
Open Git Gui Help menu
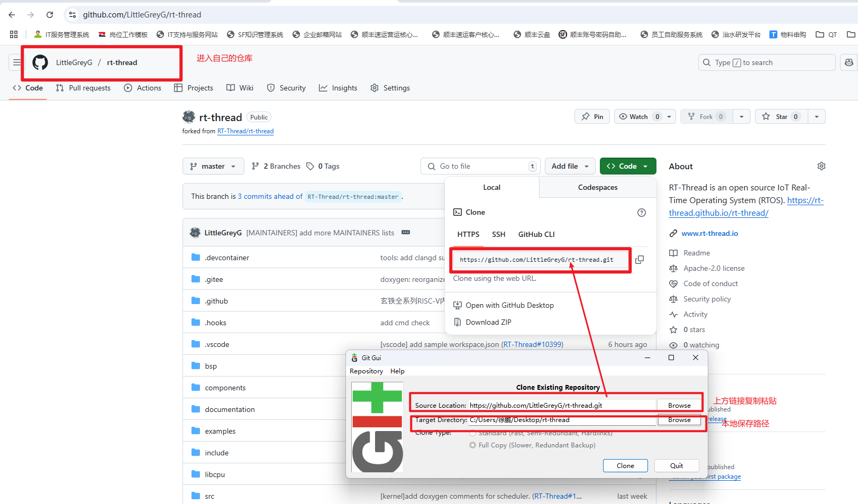point(397,371)
